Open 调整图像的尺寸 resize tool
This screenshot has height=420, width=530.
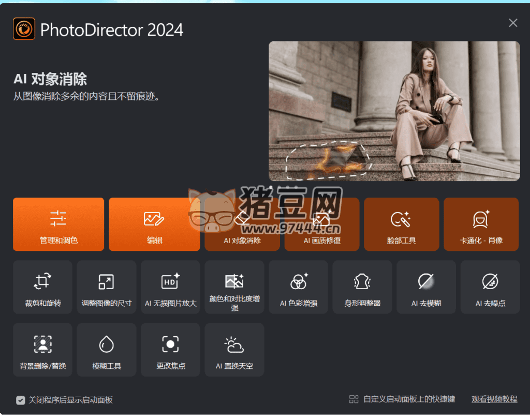pos(107,287)
